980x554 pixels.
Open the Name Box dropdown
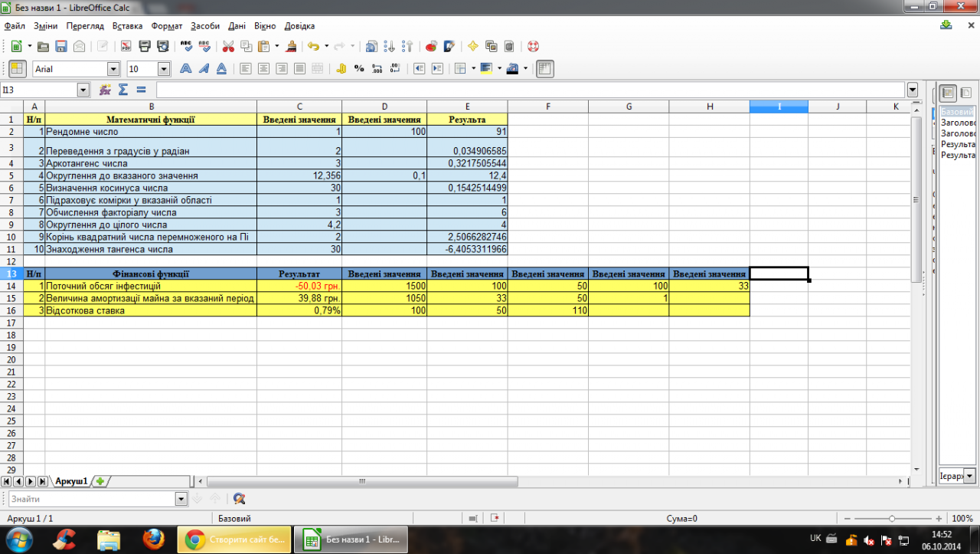tap(83, 90)
